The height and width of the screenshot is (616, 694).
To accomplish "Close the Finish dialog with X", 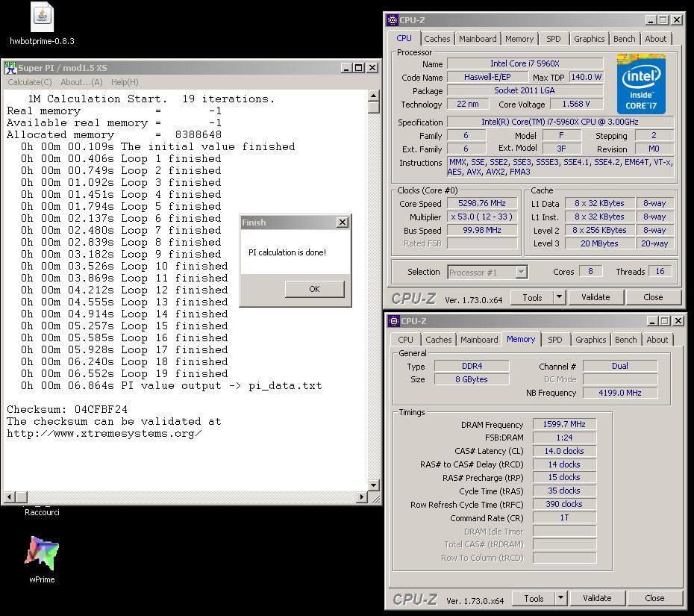I will click(x=342, y=223).
